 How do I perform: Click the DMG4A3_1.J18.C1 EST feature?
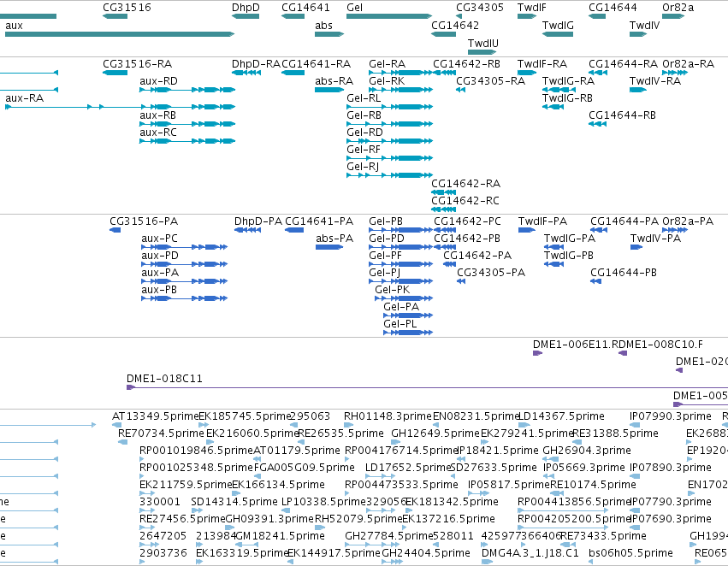[487, 562]
